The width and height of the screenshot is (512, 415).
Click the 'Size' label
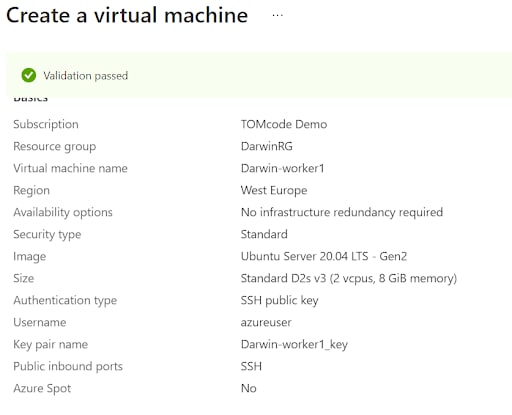[24, 278]
